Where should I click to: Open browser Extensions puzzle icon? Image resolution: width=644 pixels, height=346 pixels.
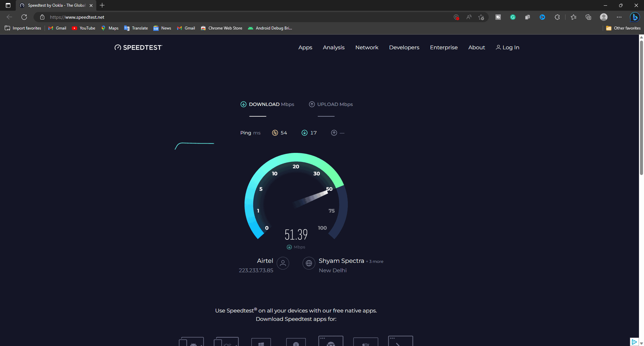click(557, 17)
